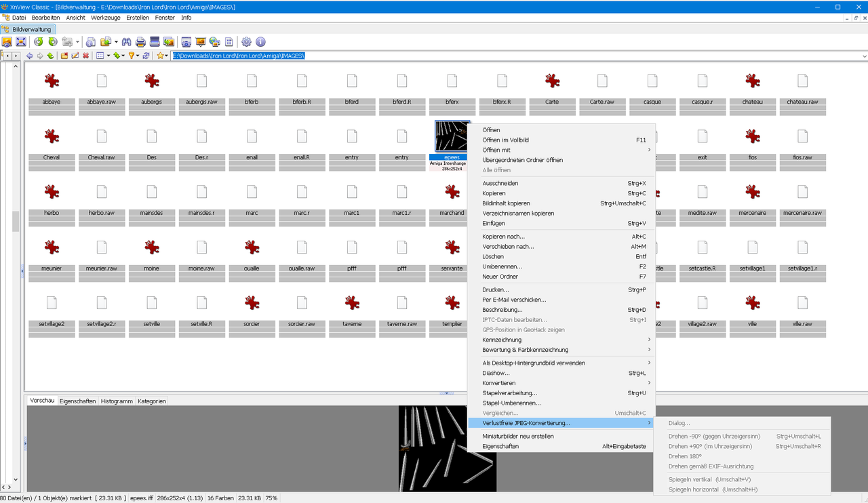Click the epees preview image in Vorschau
Image resolution: width=868 pixels, height=503 pixels.
(448, 449)
